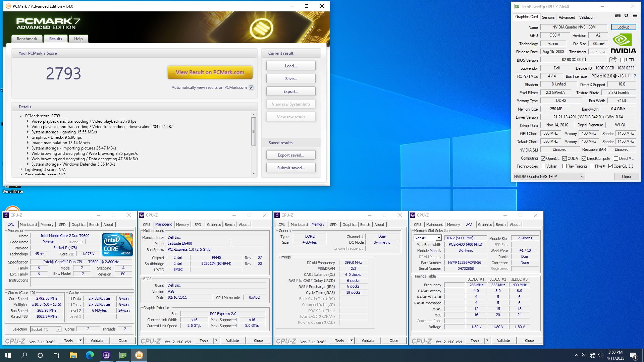Open the Windows Start menu
This screenshot has width=644, height=362.
click(8, 355)
